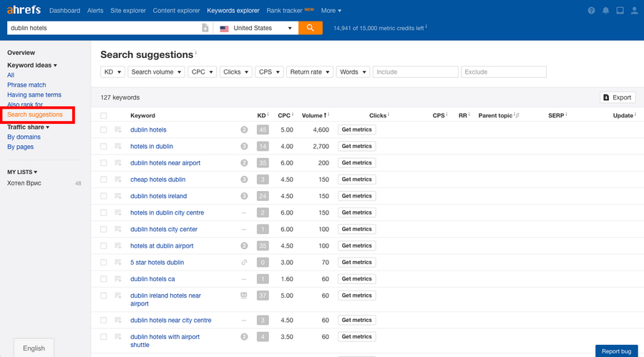644x357 pixels.
Task: Open Alerts in top navigation
Action: click(95, 11)
